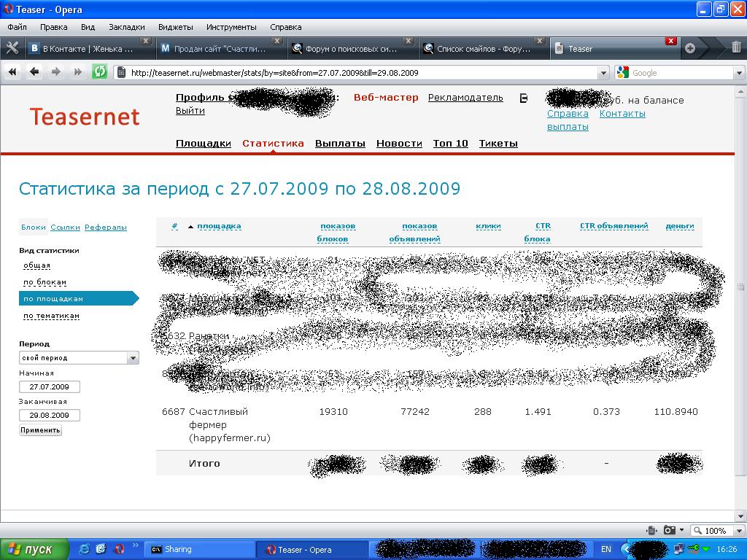Go back with the back arrow
Image resolution: width=747 pixels, height=560 pixels.
[34, 72]
